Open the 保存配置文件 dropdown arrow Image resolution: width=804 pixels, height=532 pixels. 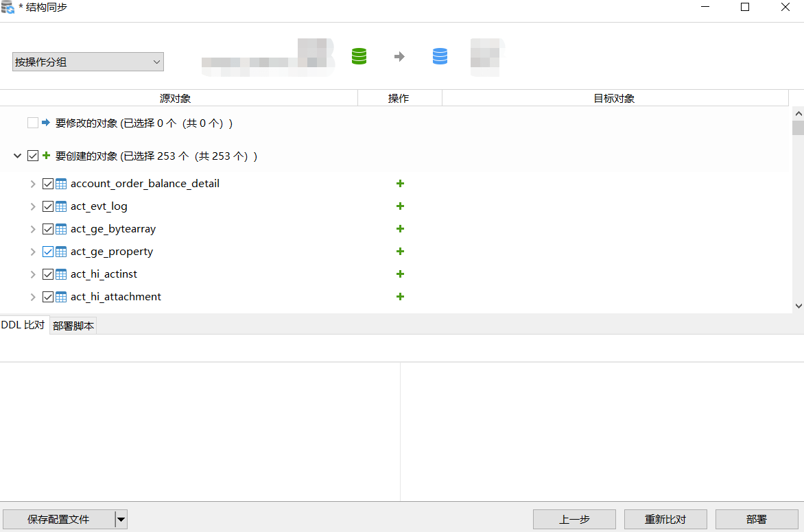[x=121, y=519]
